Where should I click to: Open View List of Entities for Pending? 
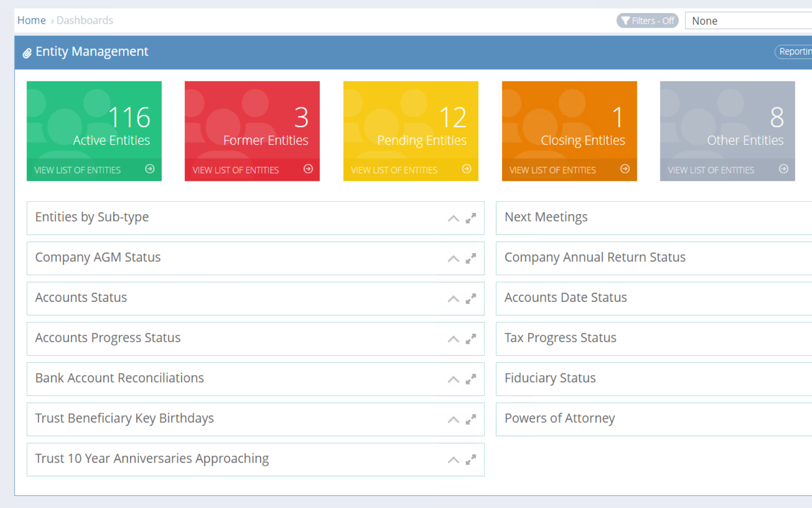coord(394,170)
